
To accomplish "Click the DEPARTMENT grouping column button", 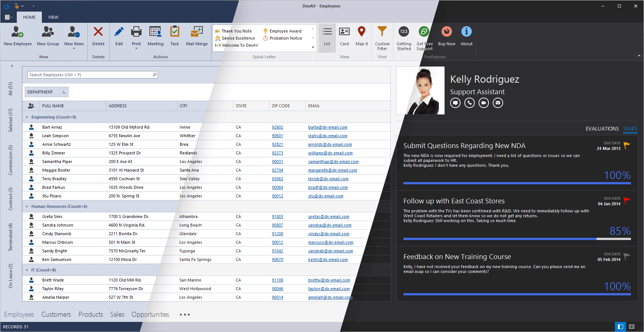I will pos(46,92).
